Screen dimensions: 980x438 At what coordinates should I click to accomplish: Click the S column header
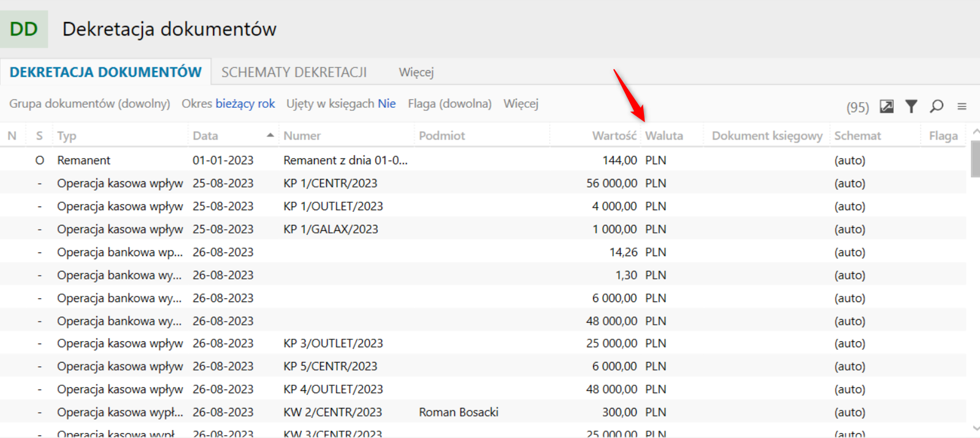click(39, 136)
